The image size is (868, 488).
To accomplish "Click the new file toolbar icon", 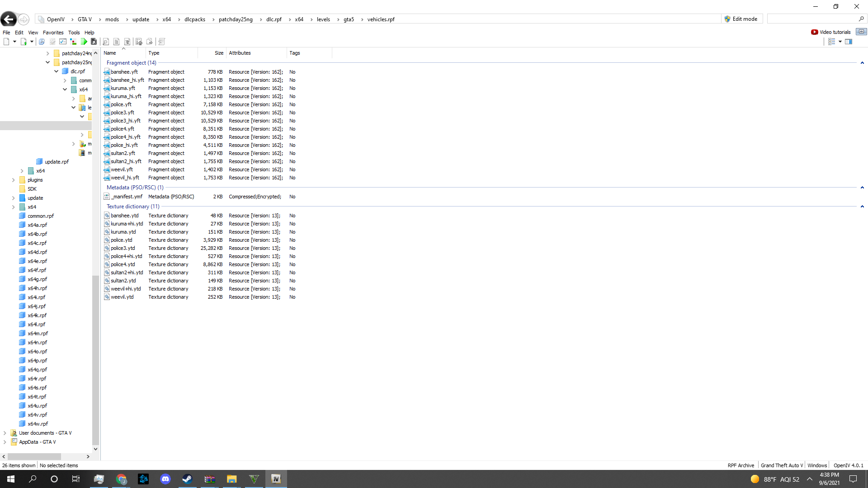I will [x=6, y=42].
